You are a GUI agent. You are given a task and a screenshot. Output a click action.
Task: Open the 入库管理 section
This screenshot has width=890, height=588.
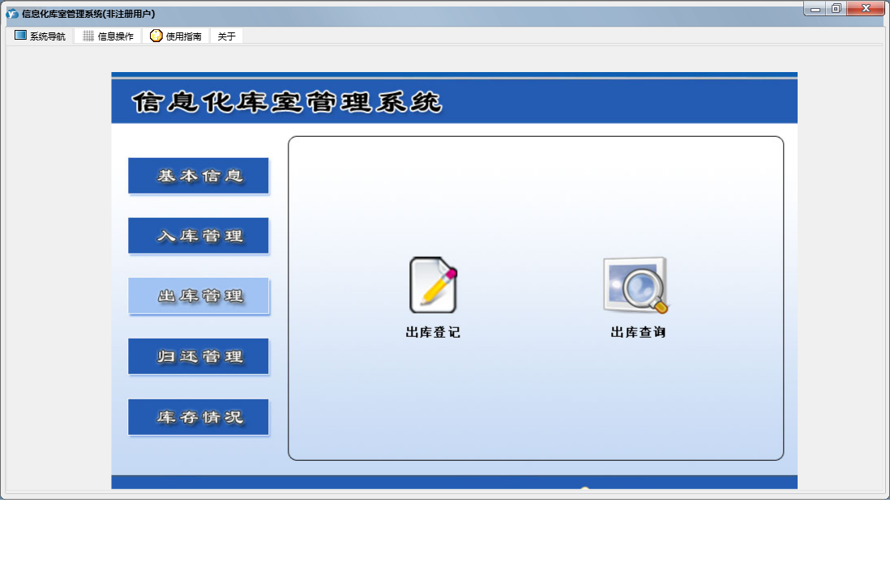(x=199, y=236)
